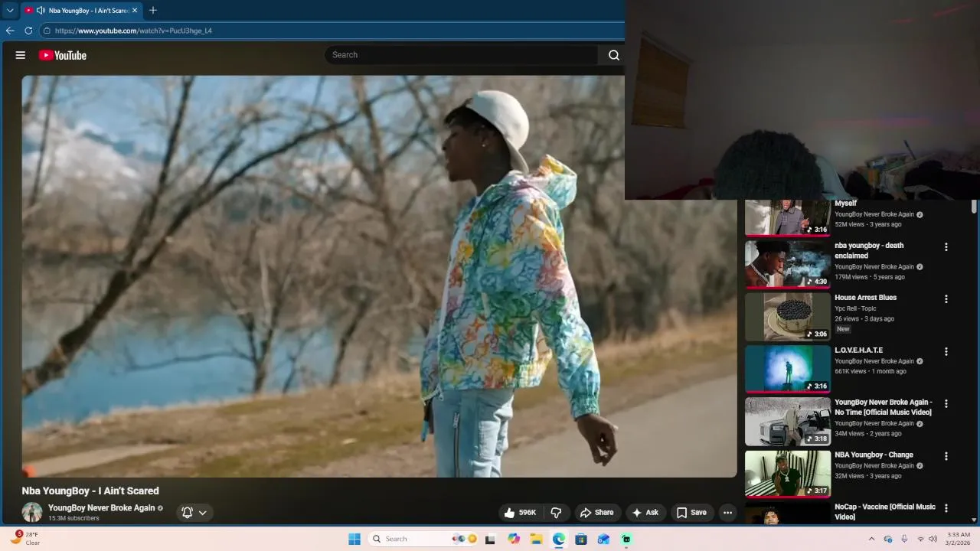Click the '15.3M subscribers' text
The image size is (980, 551).
(x=73, y=518)
